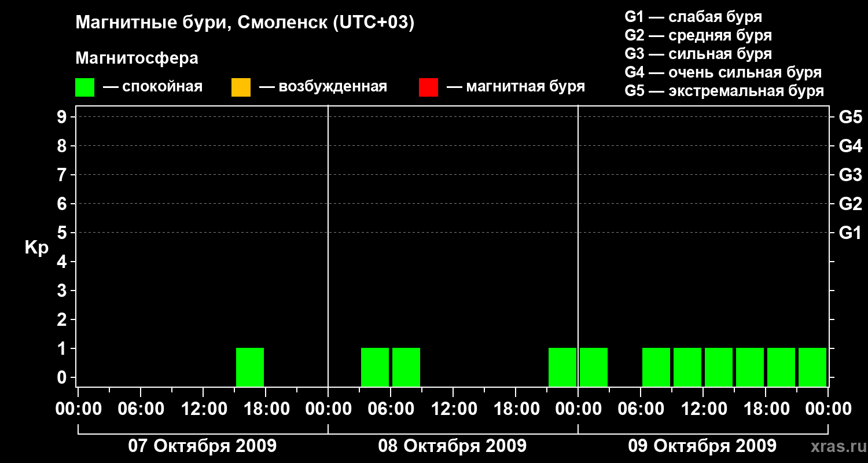Select the '— спокойная' legend label
Image resolution: width=868 pixels, height=463 pixels.
[153, 87]
